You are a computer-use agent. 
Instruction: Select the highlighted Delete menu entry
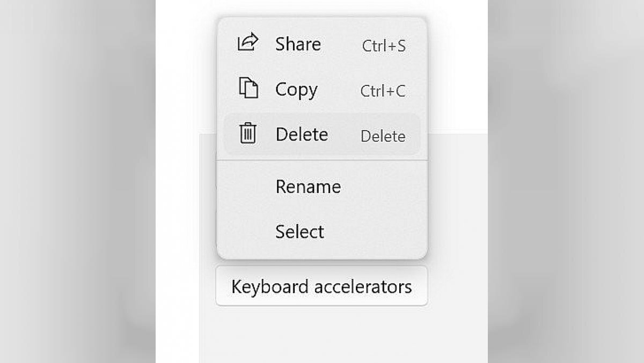click(321, 134)
